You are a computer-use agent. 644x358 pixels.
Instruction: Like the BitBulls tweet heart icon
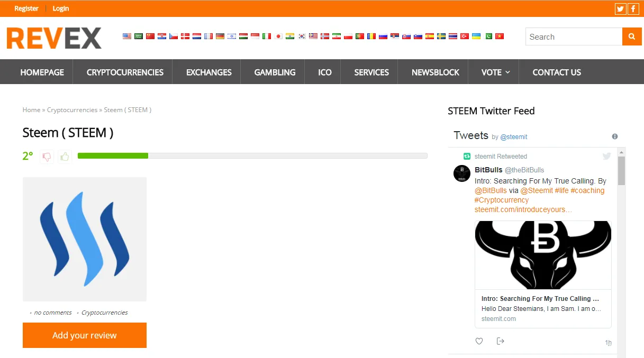[x=479, y=341]
